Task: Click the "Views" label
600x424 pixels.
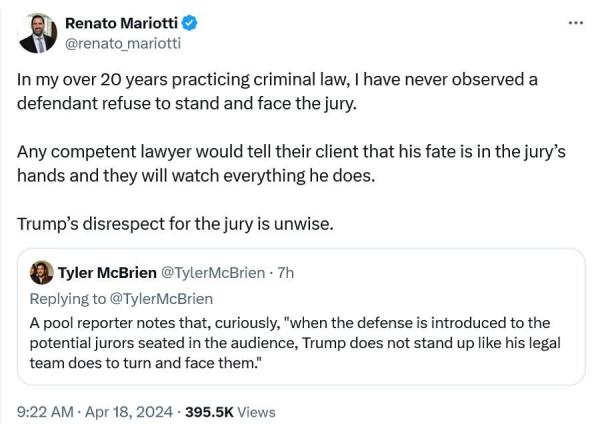Action: pyautogui.click(x=257, y=411)
